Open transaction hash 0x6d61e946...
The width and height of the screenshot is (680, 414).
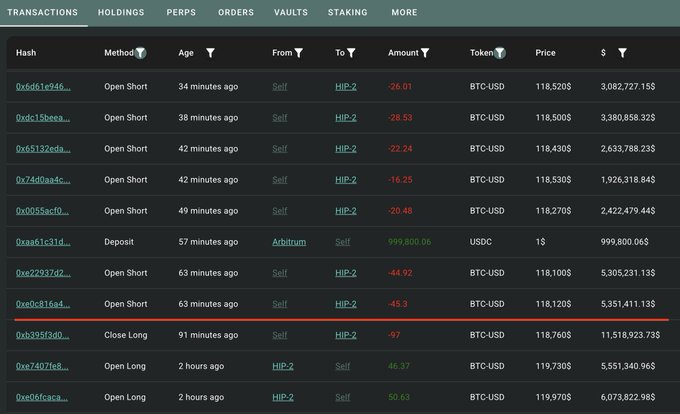point(43,87)
